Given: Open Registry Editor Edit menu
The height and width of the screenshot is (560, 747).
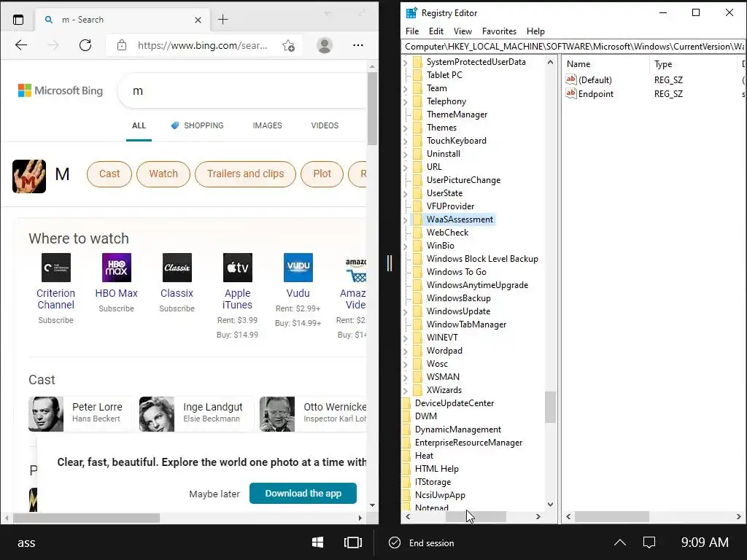Looking at the screenshot, I should (436, 31).
